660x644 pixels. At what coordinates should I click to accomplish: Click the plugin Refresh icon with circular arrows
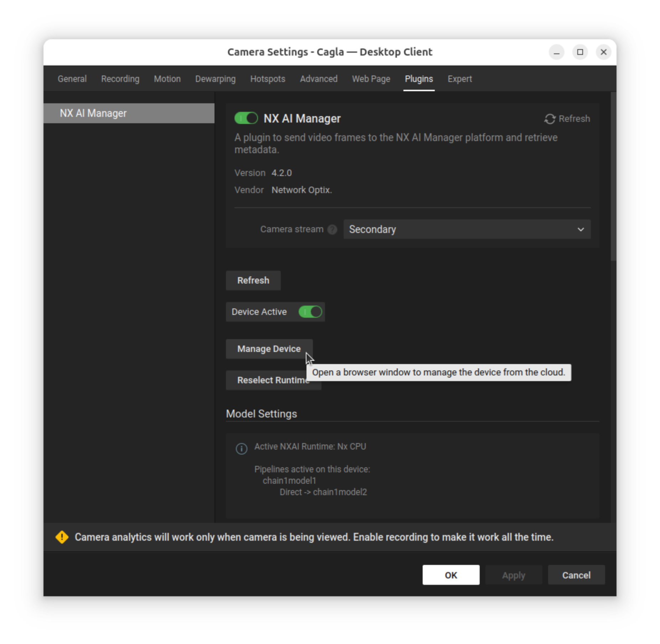[x=550, y=119]
